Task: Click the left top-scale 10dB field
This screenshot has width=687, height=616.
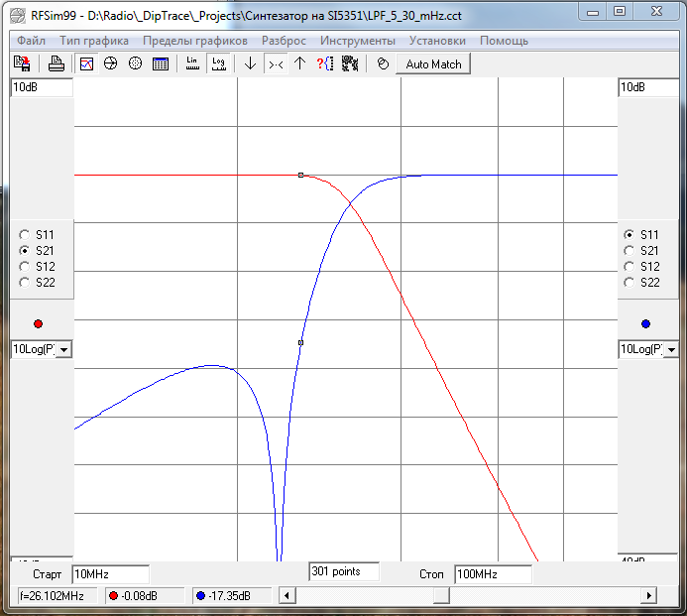Action: [x=42, y=87]
